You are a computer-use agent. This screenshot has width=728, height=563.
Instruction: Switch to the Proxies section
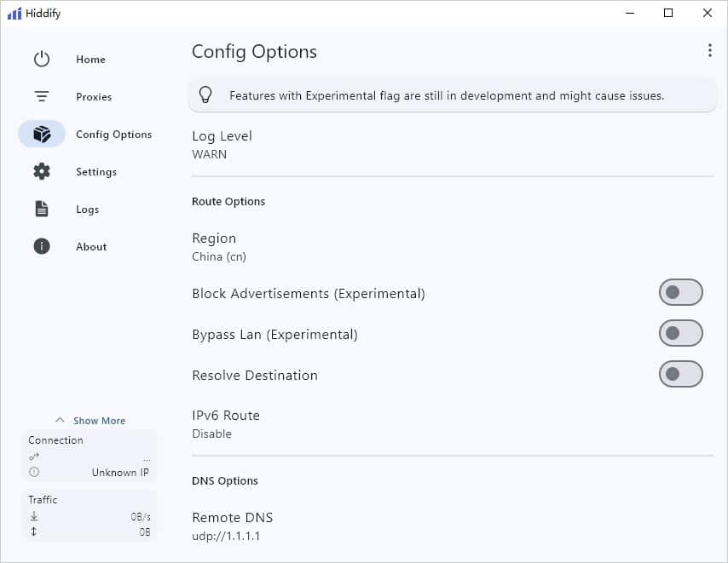pos(93,96)
